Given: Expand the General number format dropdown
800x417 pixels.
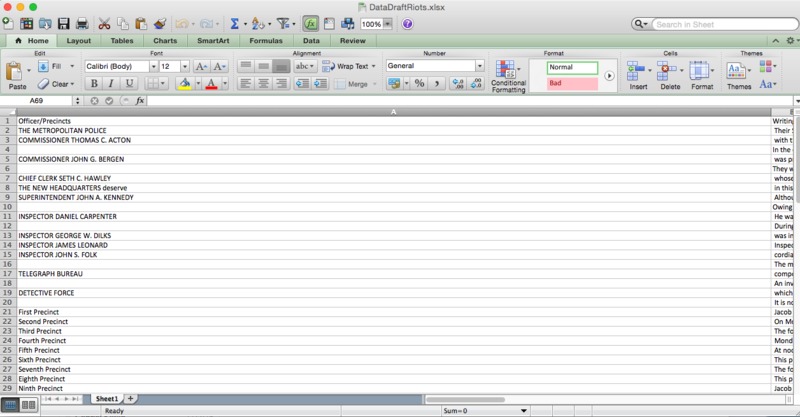Looking at the screenshot, I should click(480, 66).
